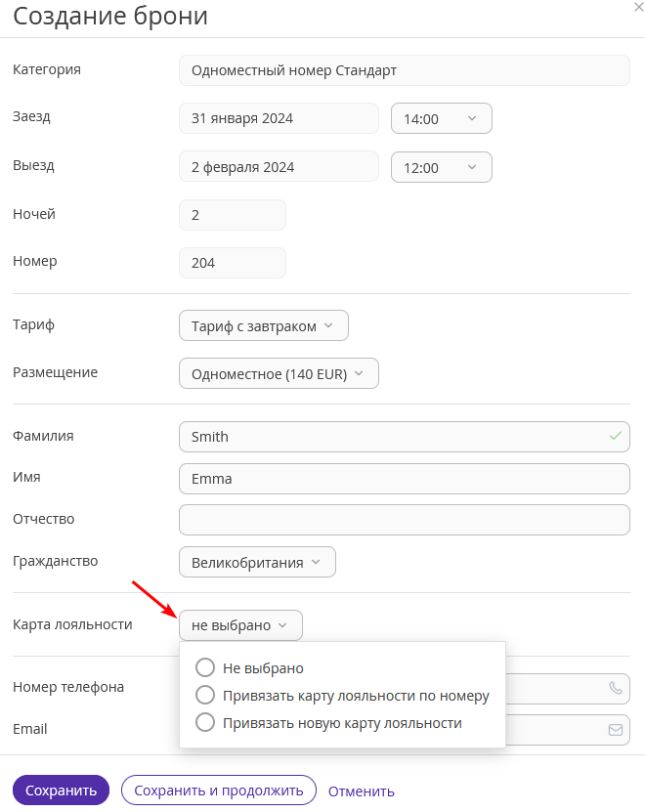Open 'Одноместное (140 EUR)' placement dropdown
Screen dimensions: 645x812
[x=279, y=373]
